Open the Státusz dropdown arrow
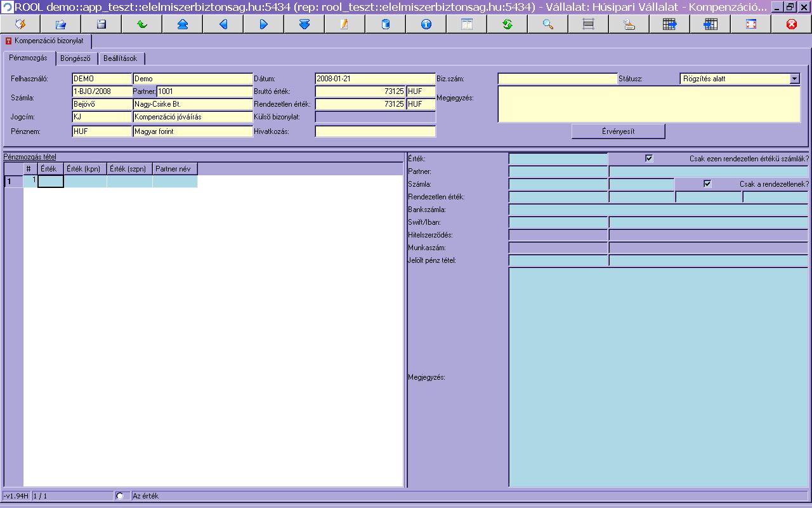812x508 pixels. click(x=794, y=79)
